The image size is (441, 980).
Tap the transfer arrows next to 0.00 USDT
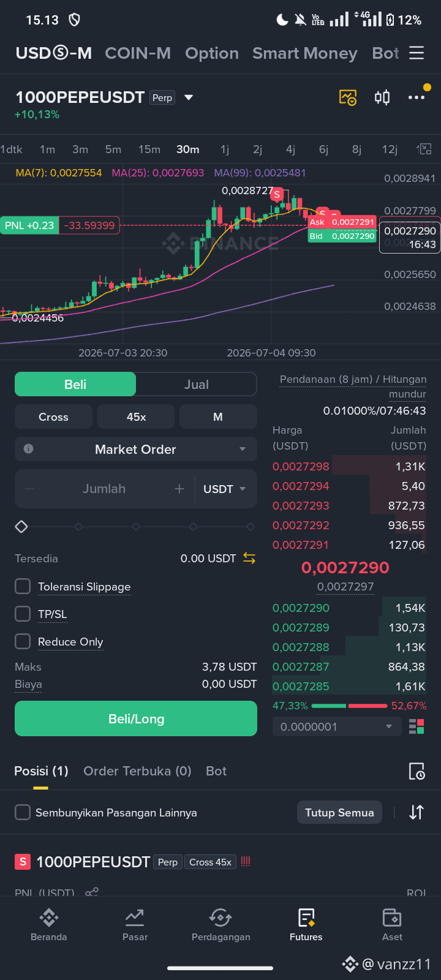point(249,558)
